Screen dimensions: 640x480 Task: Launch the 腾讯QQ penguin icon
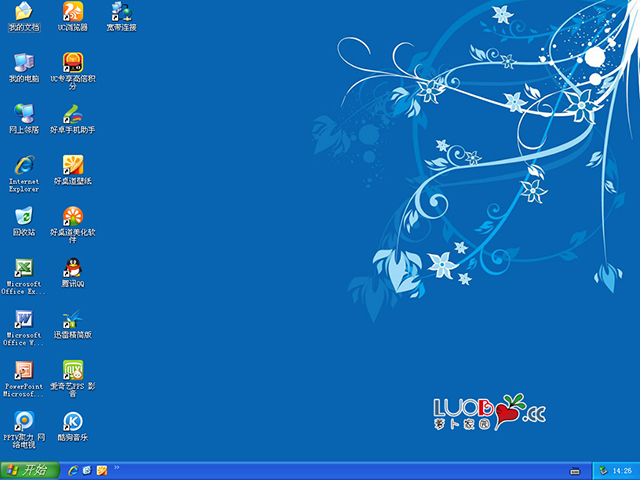tap(73, 268)
